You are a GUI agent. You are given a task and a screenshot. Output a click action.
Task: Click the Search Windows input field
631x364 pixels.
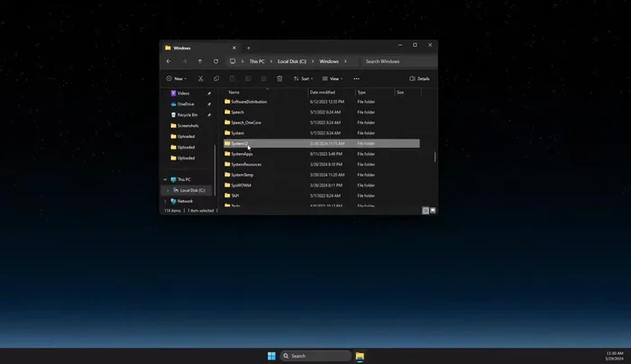[x=397, y=61]
